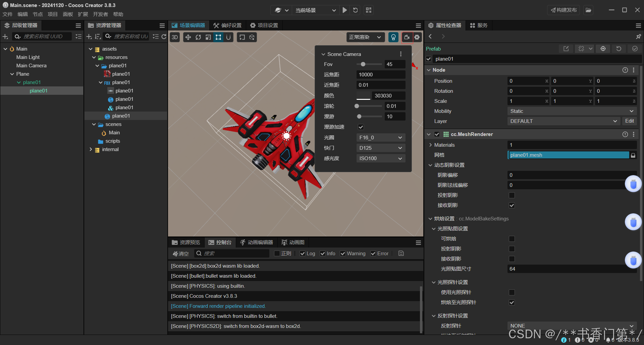Locate the prefab asset with target icon
644x345 pixels.
coord(603,49)
